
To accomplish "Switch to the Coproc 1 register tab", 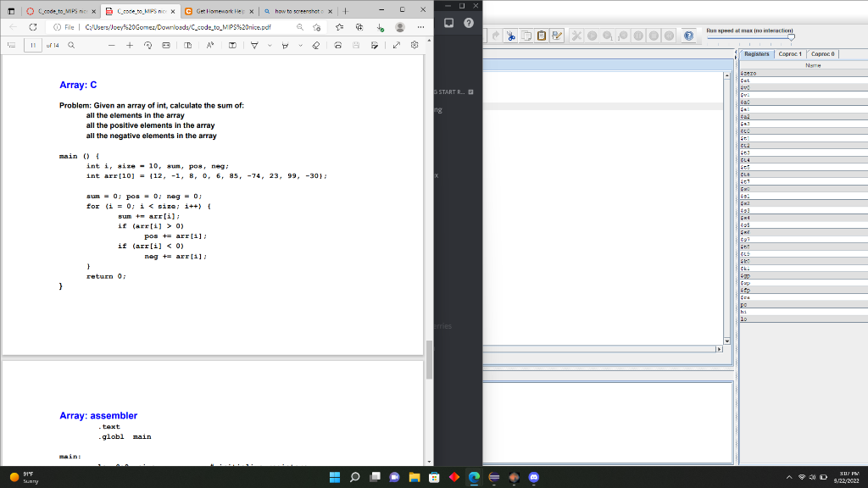I will point(788,53).
